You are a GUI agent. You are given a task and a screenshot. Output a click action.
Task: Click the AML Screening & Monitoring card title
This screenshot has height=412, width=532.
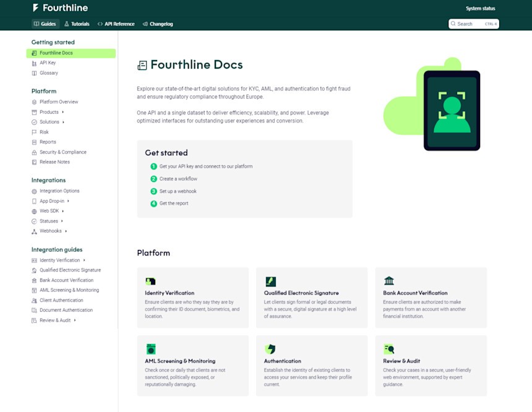[x=180, y=361]
